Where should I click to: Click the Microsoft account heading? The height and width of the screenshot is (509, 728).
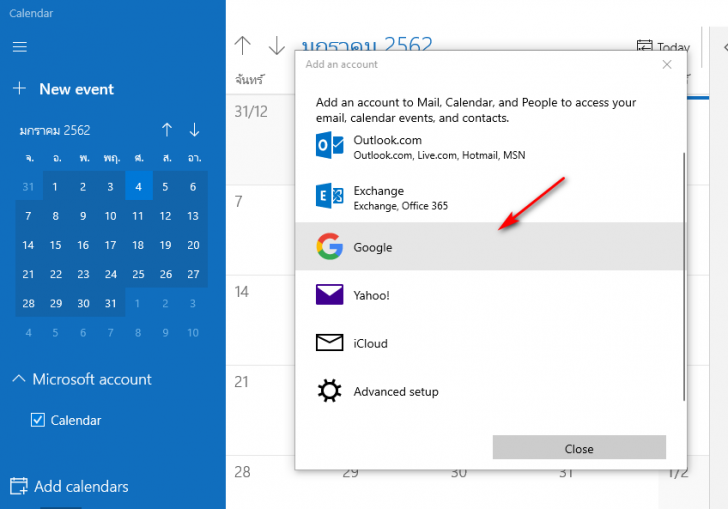tap(92, 379)
